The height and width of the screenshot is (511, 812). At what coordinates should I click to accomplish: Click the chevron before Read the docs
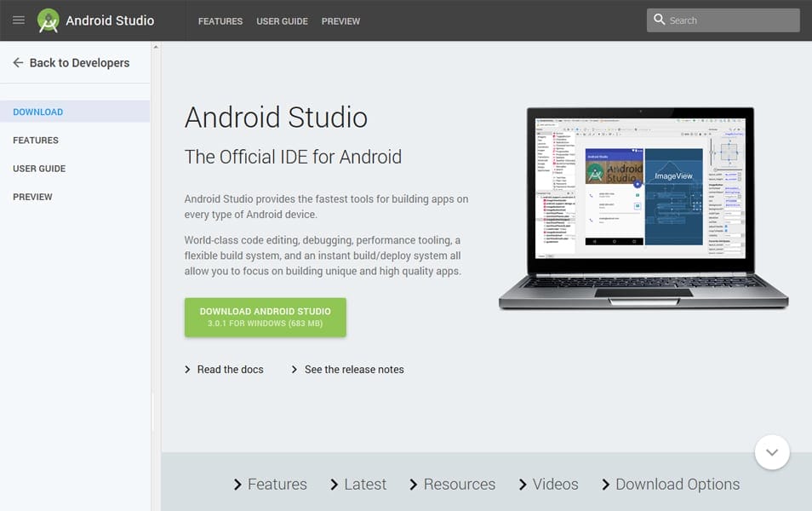pyautogui.click(x=187, y=370)
